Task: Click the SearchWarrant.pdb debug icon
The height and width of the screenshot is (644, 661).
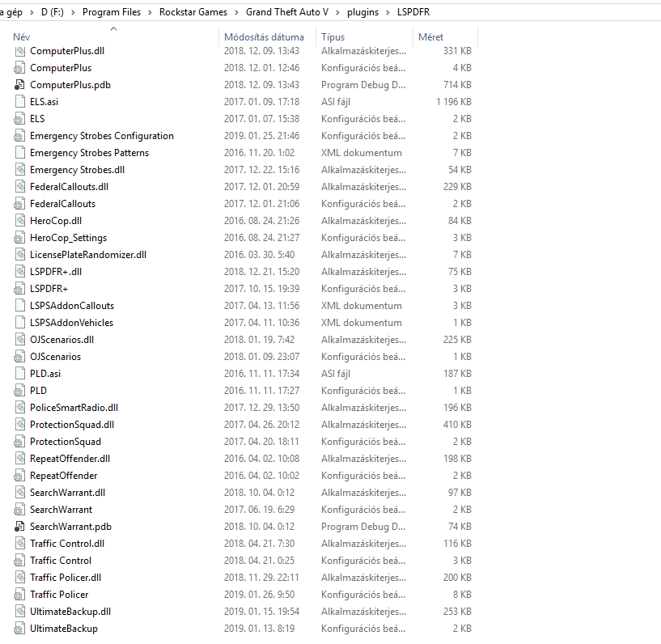Action: click(19, 527)
